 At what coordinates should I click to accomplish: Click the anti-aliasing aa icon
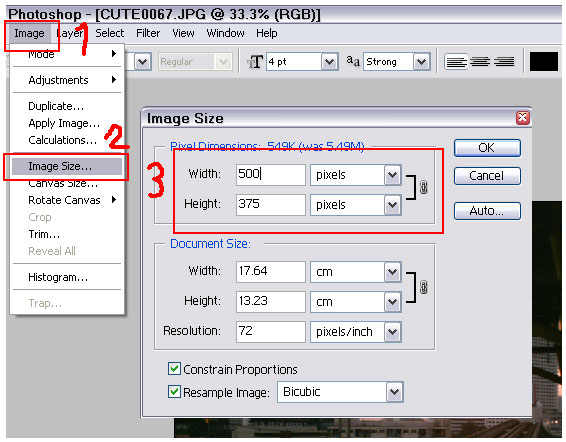(x=353, y=61)
